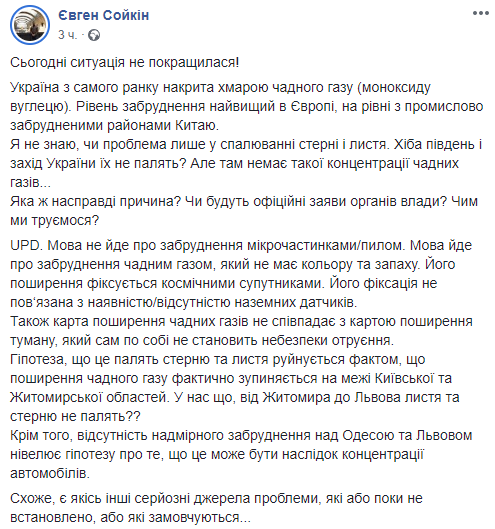Click the '3 ч.' post timestamp

point(67,35)
